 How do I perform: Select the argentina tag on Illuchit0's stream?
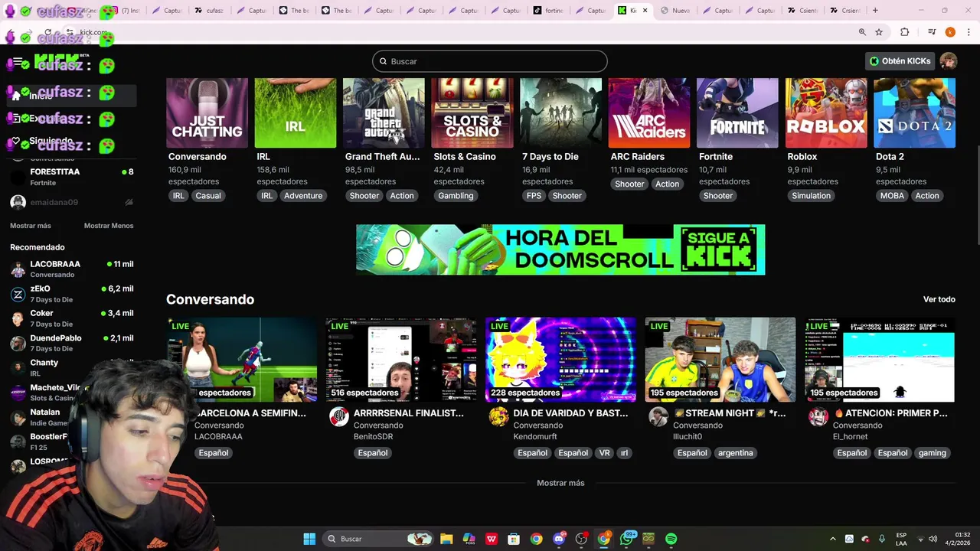click(x=736, y=453)
